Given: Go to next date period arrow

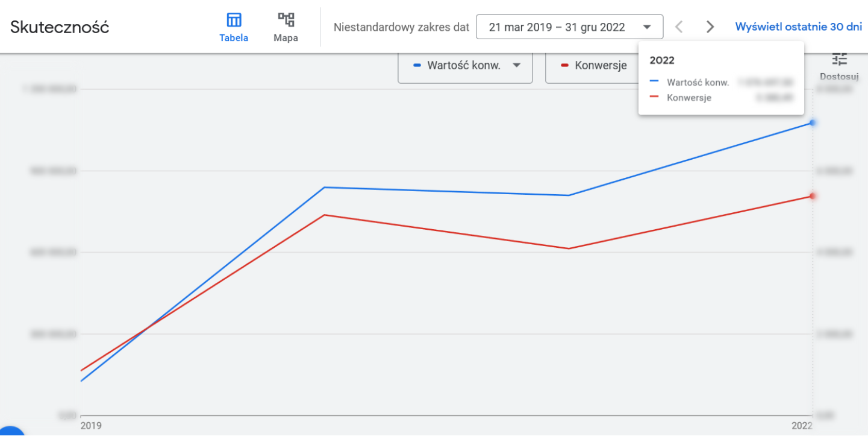Looking at the screenshot, I should (710, 27).
